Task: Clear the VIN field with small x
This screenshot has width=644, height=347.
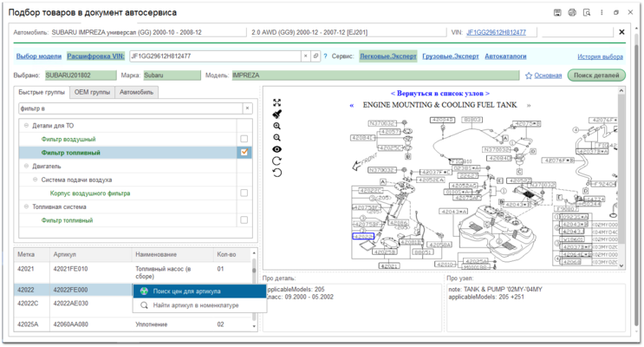Action: pos(306,56)
